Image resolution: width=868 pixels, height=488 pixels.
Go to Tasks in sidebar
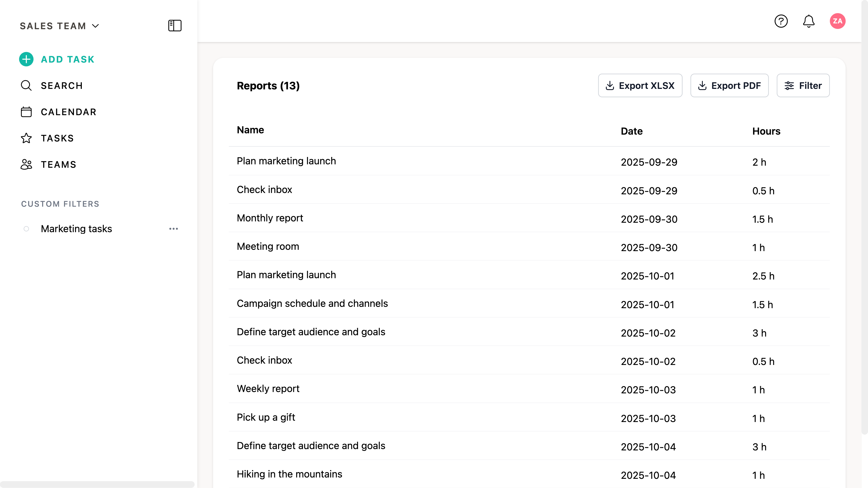tap(57, 138)
